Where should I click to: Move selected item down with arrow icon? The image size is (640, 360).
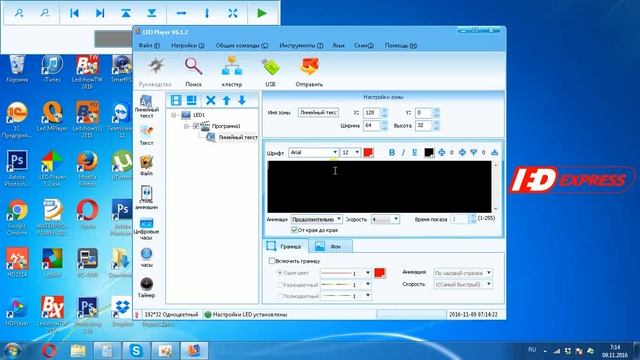242,100
